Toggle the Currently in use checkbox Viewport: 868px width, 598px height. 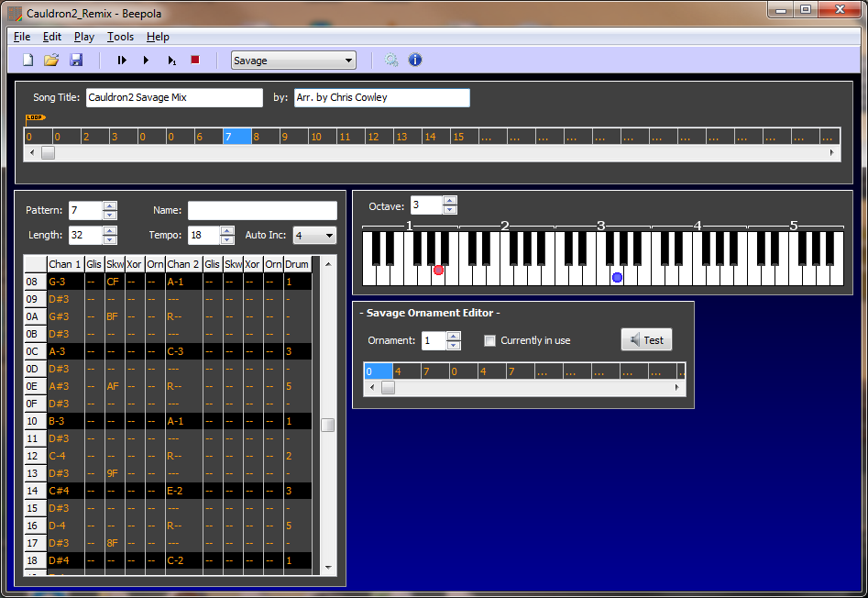[490, 340]
